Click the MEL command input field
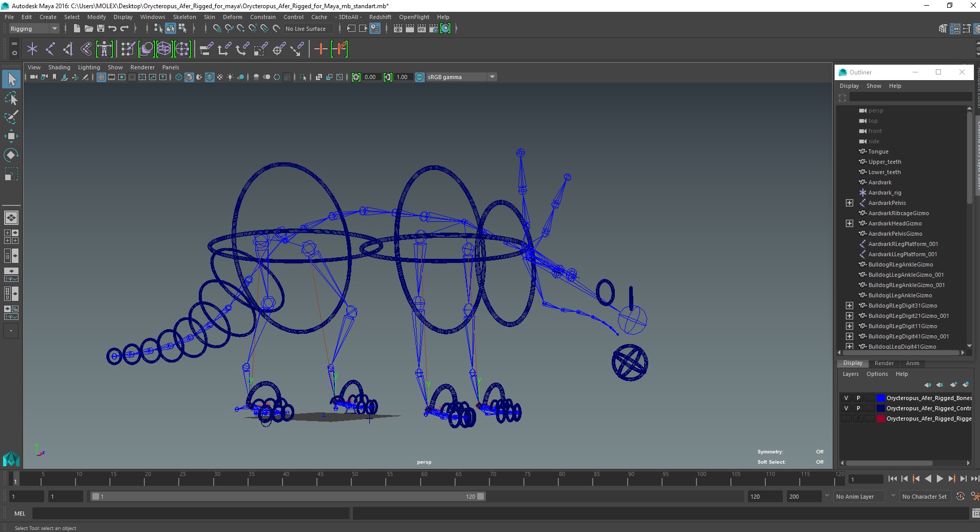This screenshot has height=532, width=980. 191,514
